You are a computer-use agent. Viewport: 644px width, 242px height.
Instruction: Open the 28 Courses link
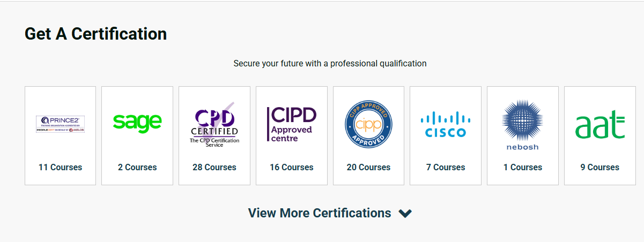point(214,167)
